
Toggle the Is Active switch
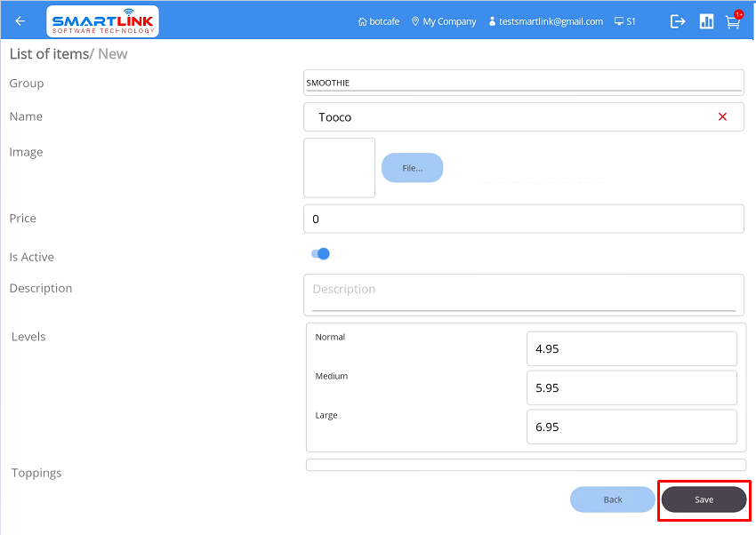tap(320, 254)
